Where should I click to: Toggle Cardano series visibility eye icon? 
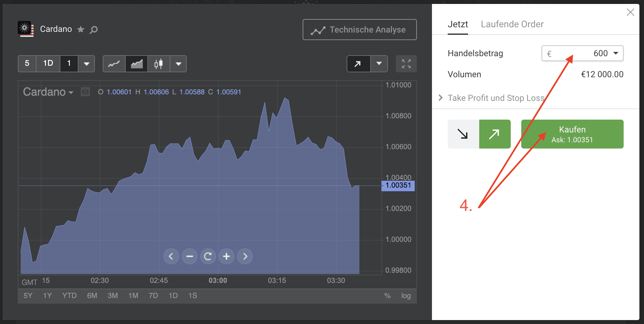tap(85, 92)
